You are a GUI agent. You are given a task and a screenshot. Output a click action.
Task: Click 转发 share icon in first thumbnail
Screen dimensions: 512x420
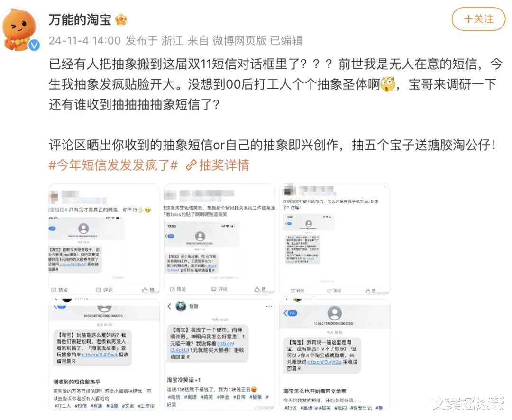pos(54,290)
